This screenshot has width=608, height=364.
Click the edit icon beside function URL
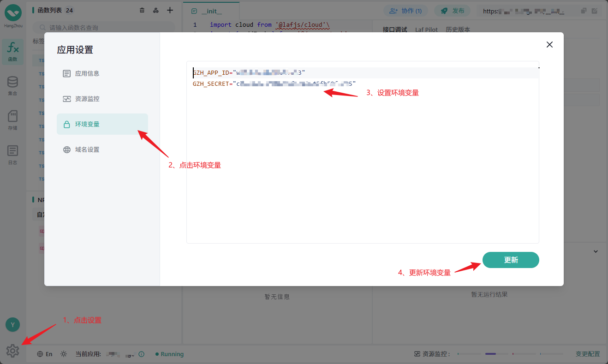[595, 11]
